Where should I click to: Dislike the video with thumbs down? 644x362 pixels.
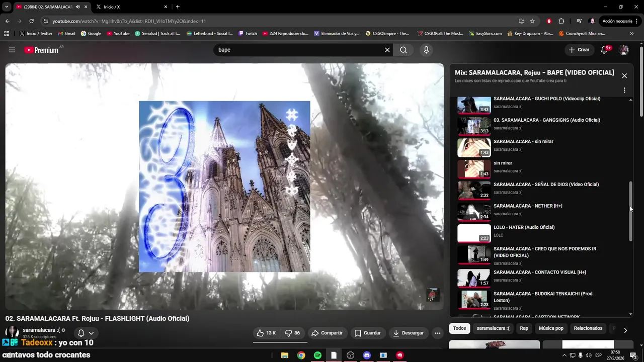coord(292,333)
